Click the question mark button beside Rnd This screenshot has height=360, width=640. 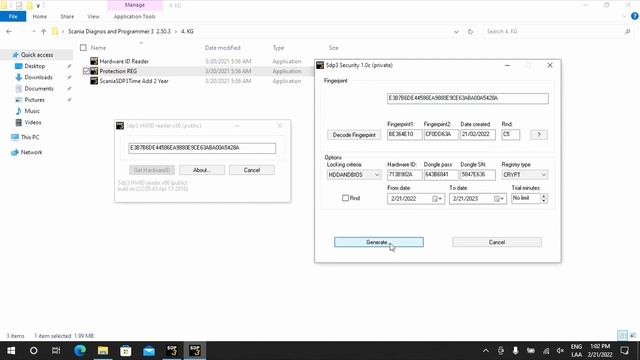pyautogui.click(x=539, y=134)
